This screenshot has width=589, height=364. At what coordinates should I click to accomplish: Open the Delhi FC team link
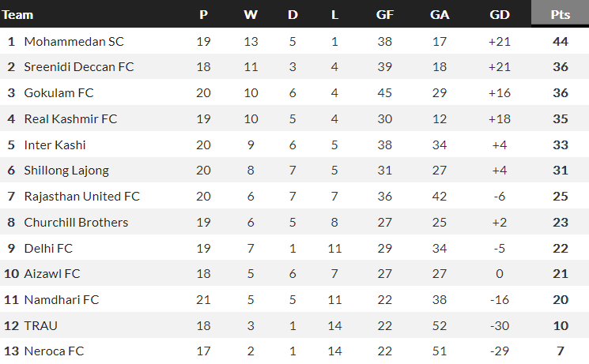coord(48,248)
